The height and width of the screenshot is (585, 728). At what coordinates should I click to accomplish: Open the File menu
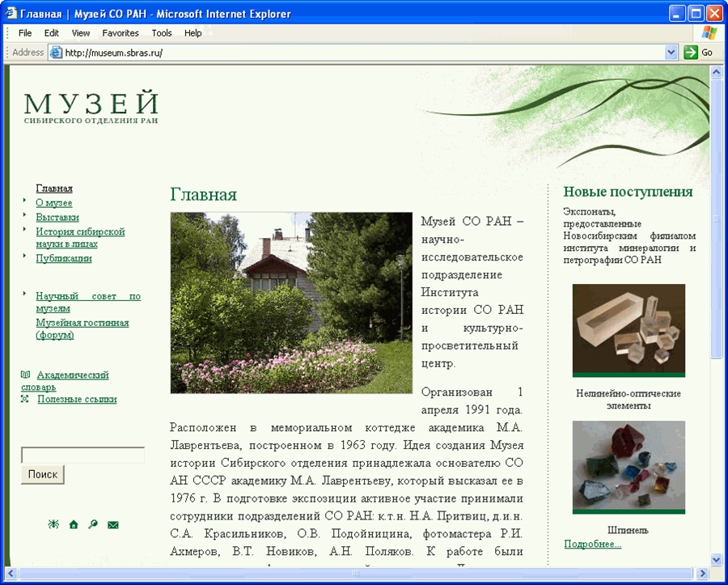25,33
